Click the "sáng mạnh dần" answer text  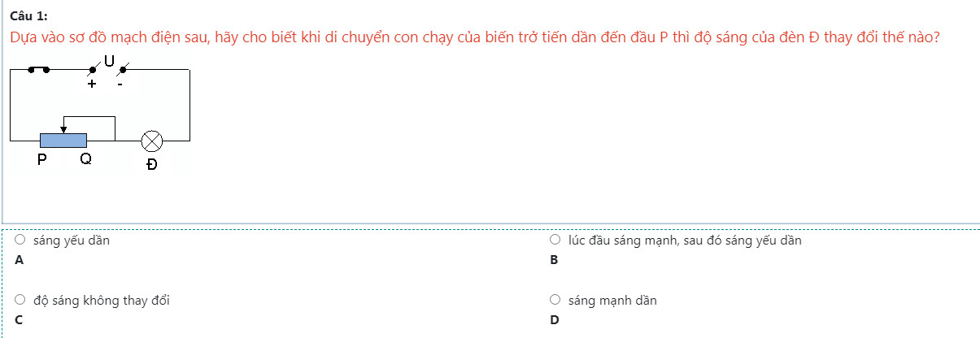point(612,301)
